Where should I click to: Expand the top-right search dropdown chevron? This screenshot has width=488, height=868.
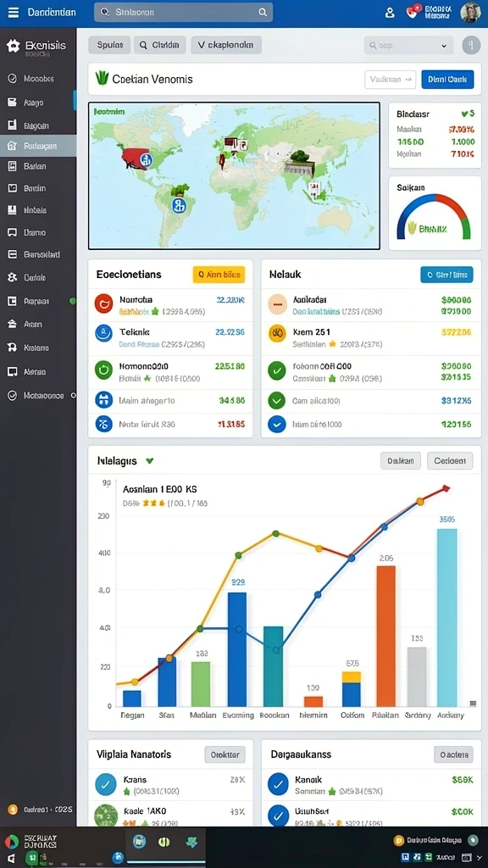pyautogui.click(x=444, y=46)
